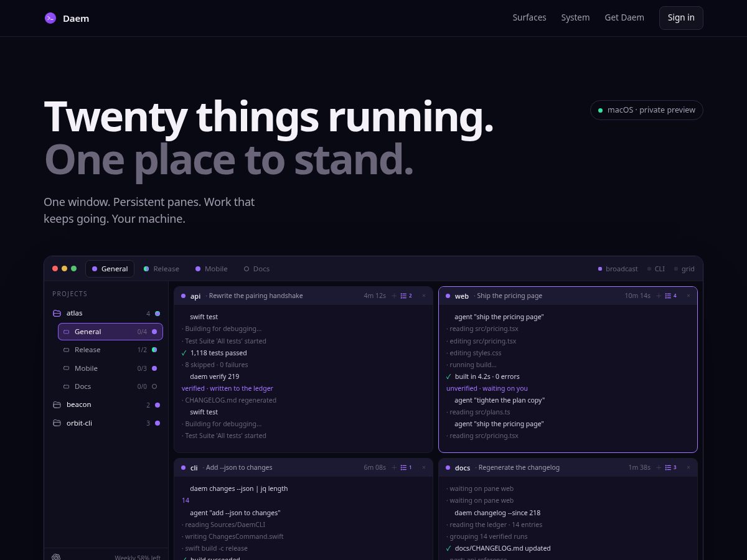This screenshot has height=560, width=747.
Task: Select the Mobile workspace in sidebar
Action: click(x=110, y=368)
